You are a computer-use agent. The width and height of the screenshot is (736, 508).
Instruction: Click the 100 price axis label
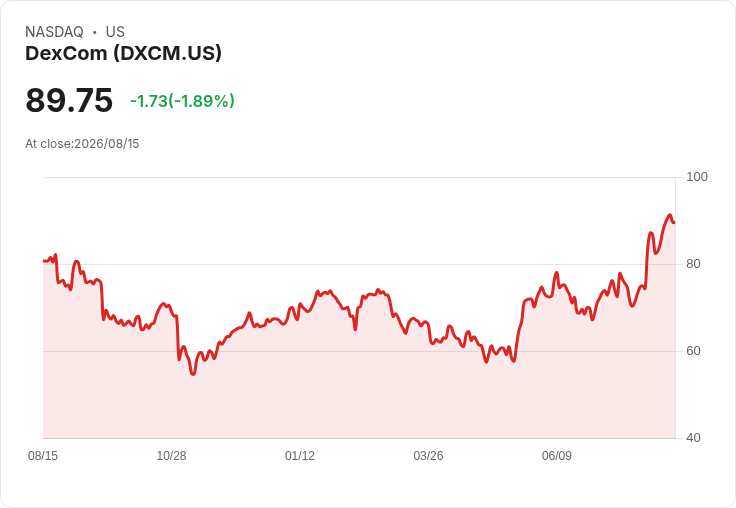pyautogui.click(x=697, y=177)
